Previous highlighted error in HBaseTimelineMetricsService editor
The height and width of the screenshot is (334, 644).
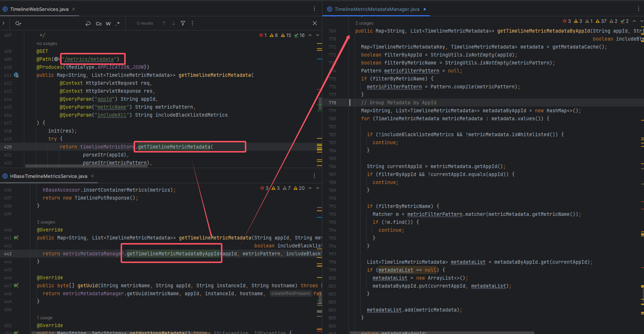tap(310, 188)
